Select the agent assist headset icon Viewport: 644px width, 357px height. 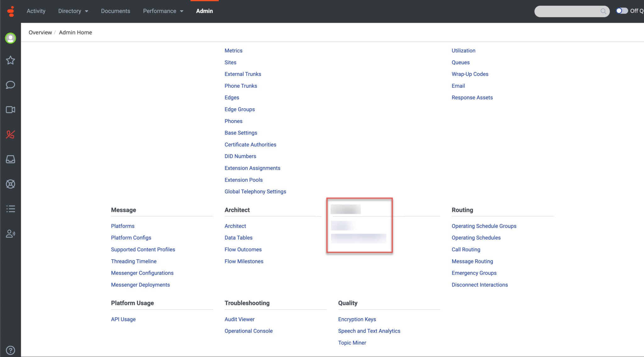pyautogui.click(x=10, y=233)
